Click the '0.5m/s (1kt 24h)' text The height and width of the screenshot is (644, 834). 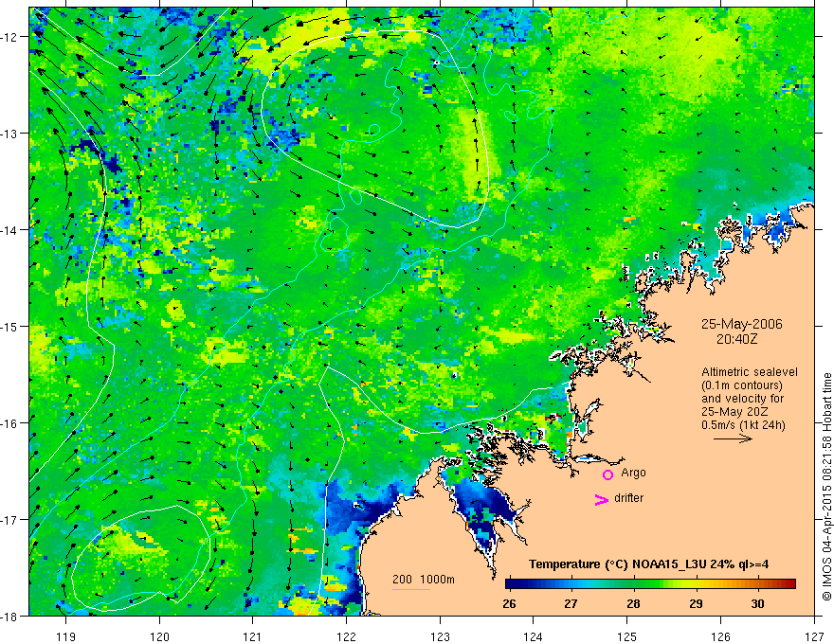pyautogui.click(x=743, y=425)
